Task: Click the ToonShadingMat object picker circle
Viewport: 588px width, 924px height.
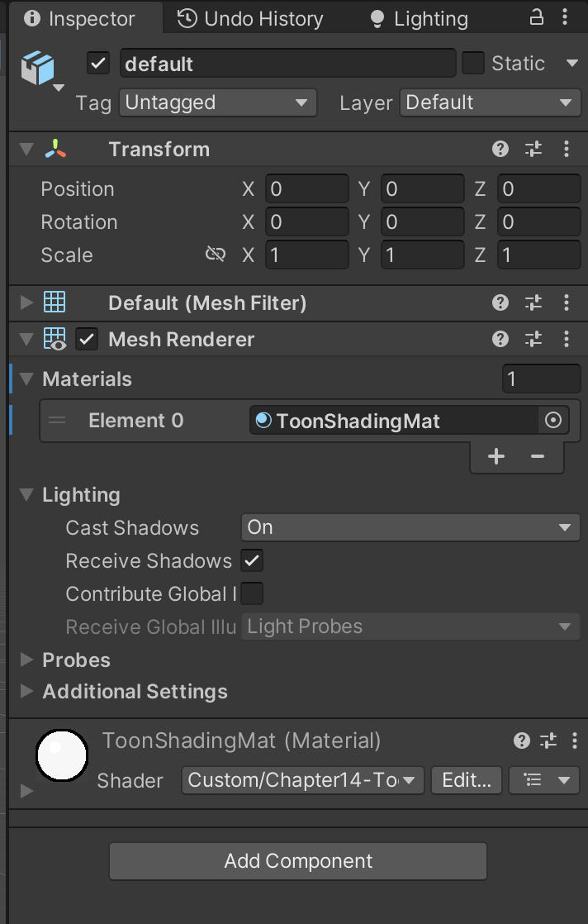Action: pos(552,421)
